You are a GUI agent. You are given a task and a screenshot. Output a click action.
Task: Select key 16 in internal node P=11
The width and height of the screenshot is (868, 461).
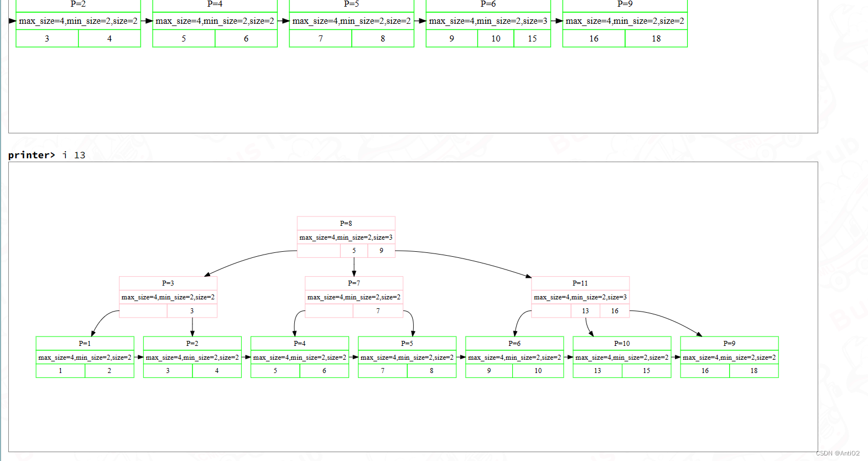(x=615, y=311)
